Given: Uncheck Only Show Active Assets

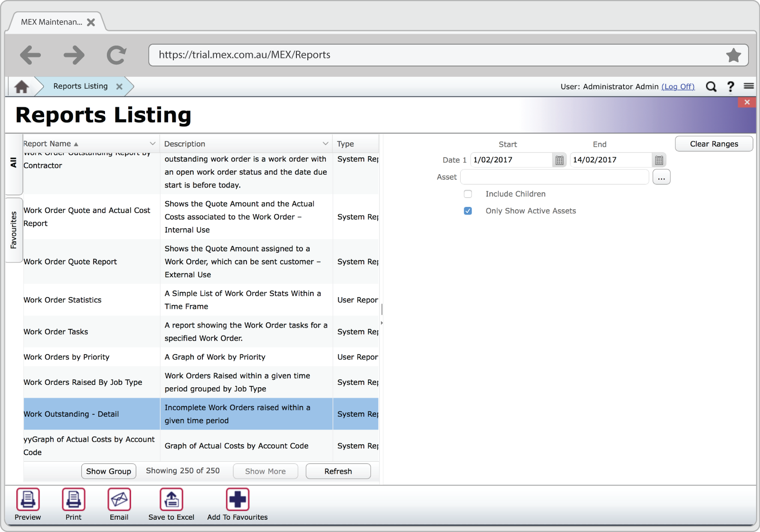Looking at the screenshot, I should coord(468,211).
